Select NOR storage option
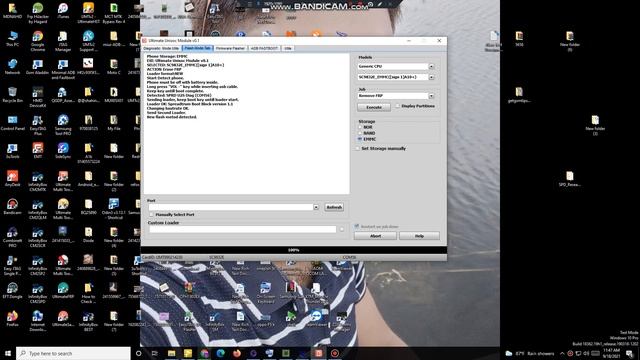 (x=360, y=127)
